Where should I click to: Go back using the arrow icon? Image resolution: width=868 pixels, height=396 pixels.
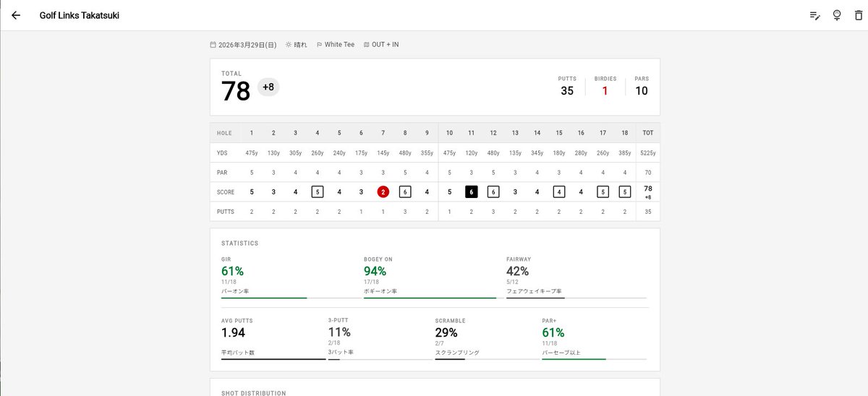coord(16,15)
